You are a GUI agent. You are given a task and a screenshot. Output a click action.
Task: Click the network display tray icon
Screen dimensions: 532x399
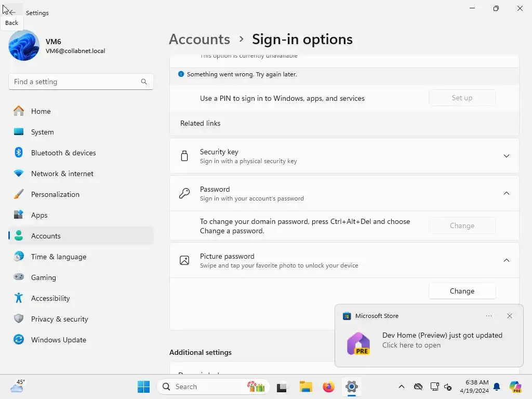[x=435, y=387]
